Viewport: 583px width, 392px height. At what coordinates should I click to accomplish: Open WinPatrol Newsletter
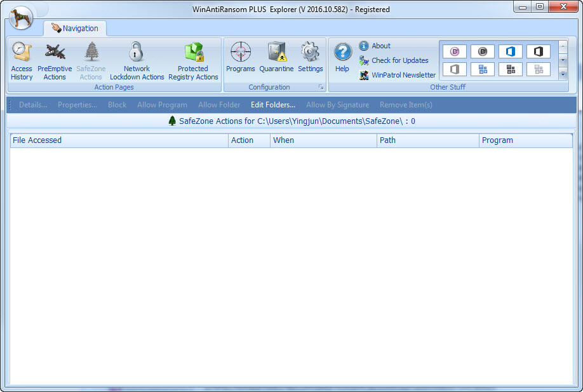click(398, 75)
